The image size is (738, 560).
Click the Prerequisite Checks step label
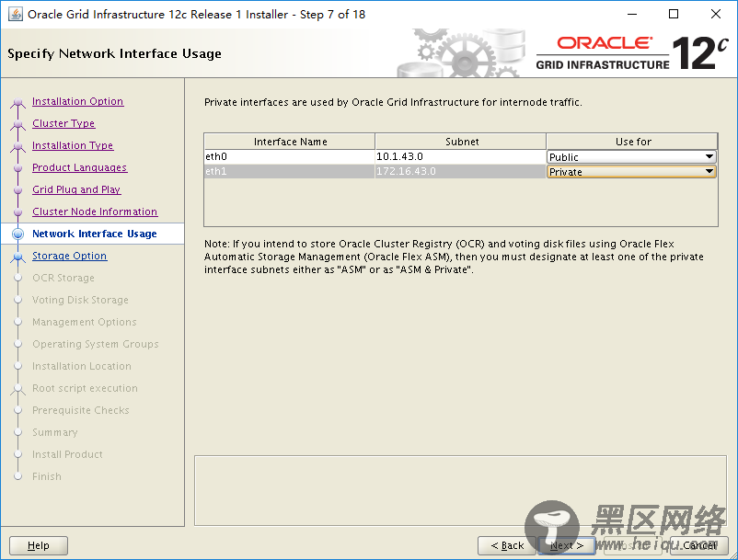click(81, 410)
